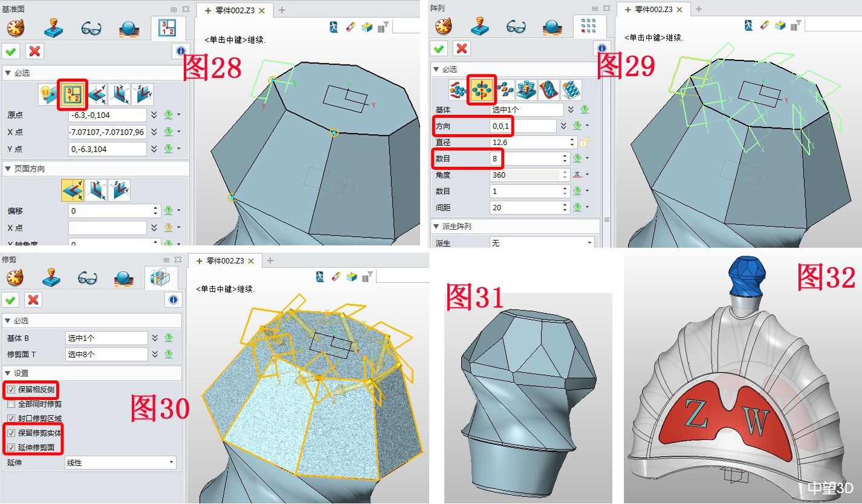Uncheck the 保留相反侧 checkbox
This screenshot has width=862, height=504.
11,390
